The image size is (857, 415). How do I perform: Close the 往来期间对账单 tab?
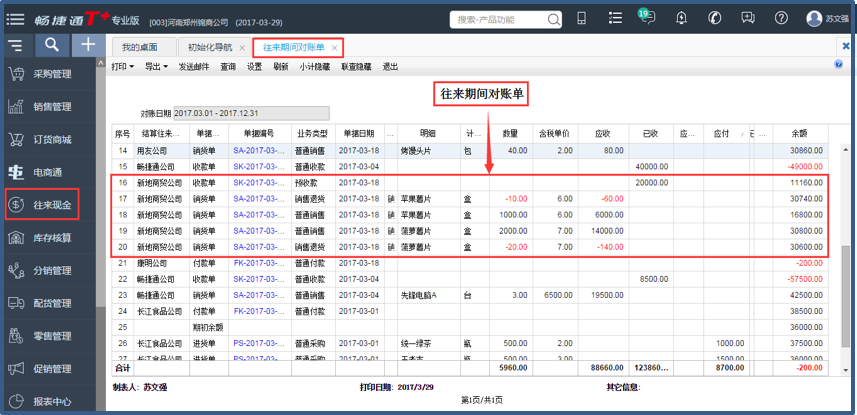pos(334,48)
